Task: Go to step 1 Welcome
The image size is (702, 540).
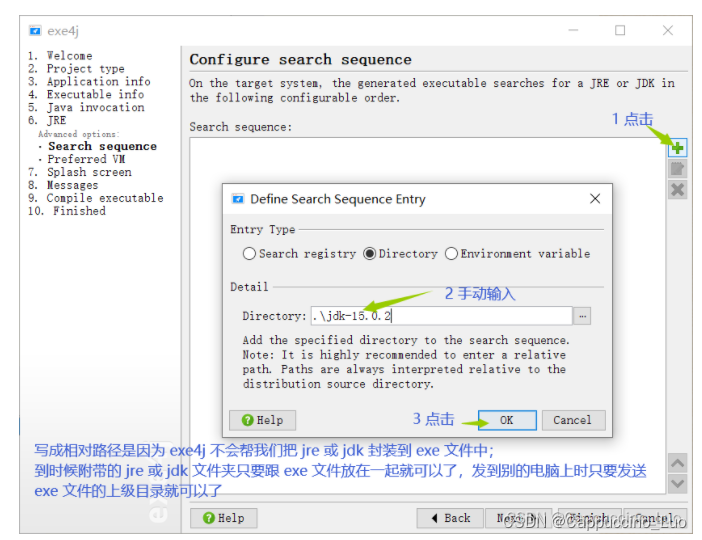Action: pos(60,56)
